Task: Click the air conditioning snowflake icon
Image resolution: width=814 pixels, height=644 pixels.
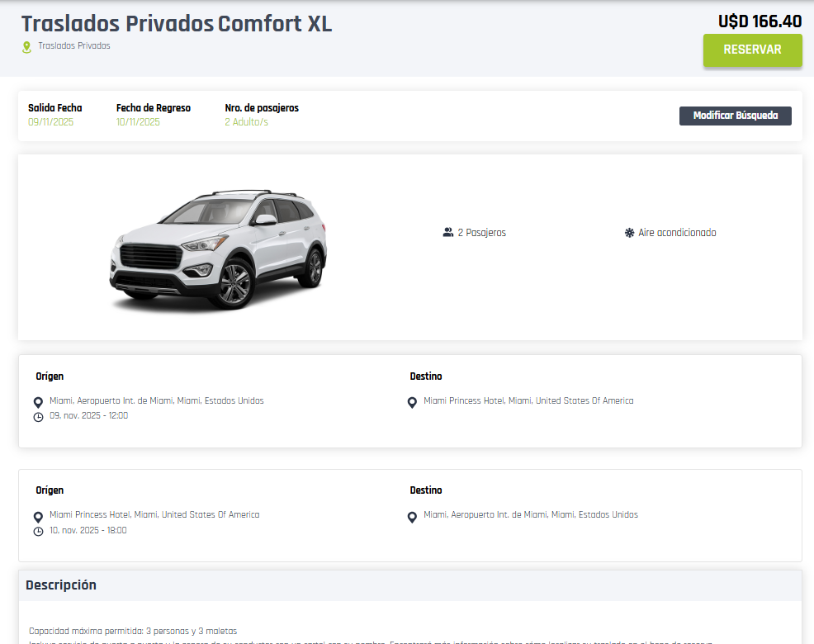Action: 629,233
